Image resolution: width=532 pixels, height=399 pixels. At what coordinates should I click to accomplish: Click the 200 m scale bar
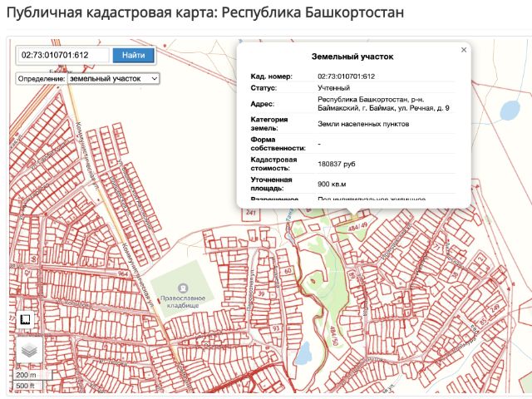tap(33, 375)
